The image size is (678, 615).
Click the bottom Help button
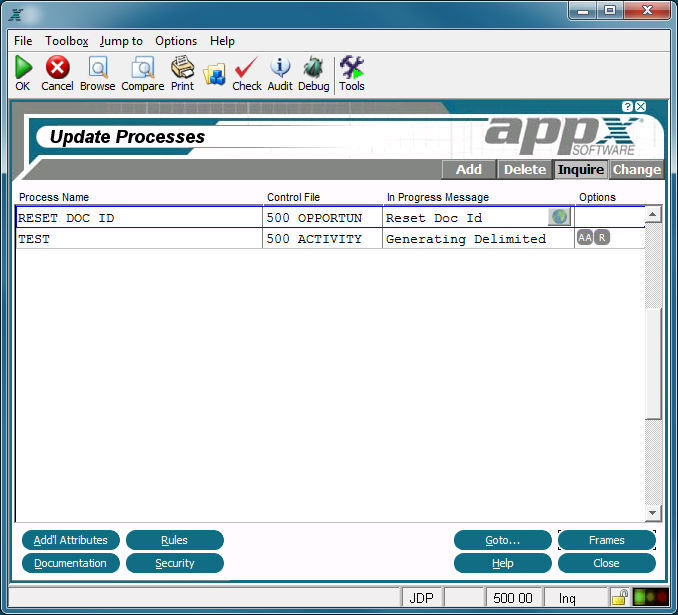tap(503, 563)
